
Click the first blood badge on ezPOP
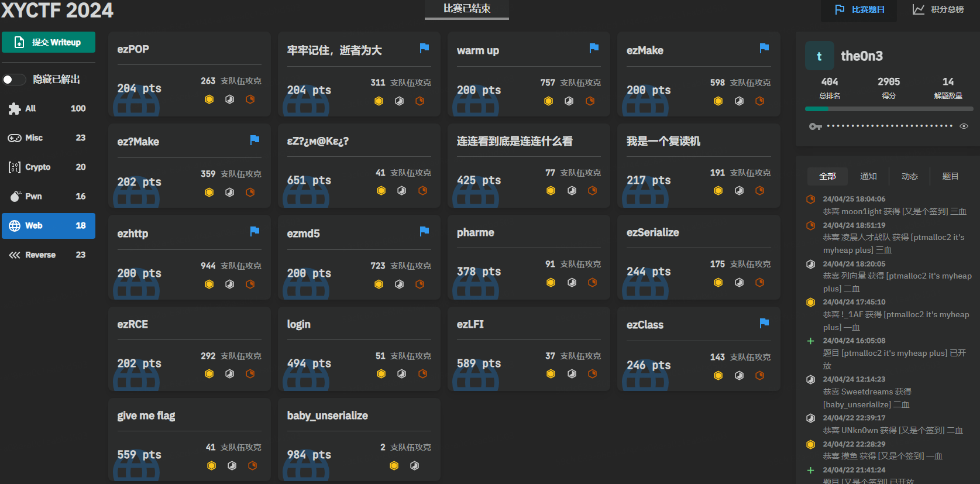coord(209,99)
